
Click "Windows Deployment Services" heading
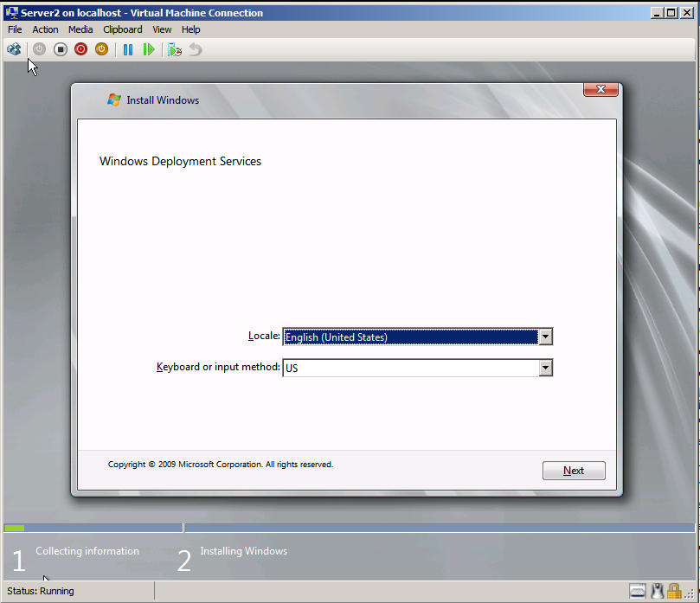(180, 161)
